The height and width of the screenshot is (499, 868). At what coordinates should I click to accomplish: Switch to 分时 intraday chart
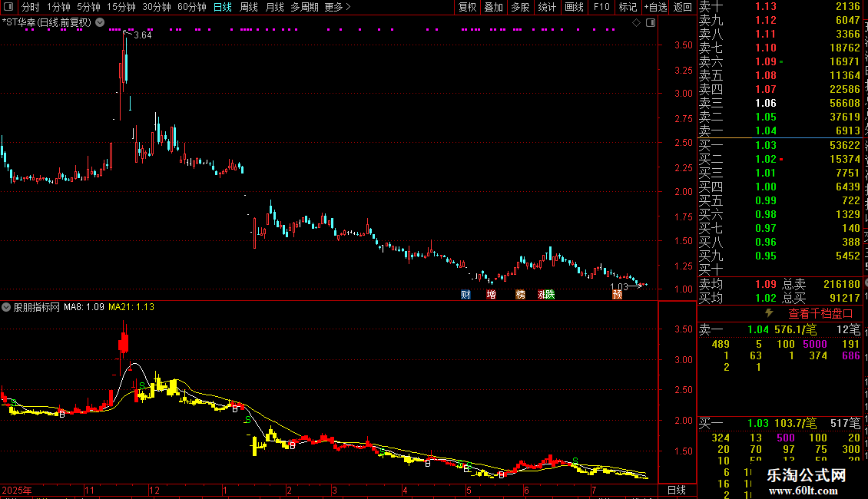point(31,7)
